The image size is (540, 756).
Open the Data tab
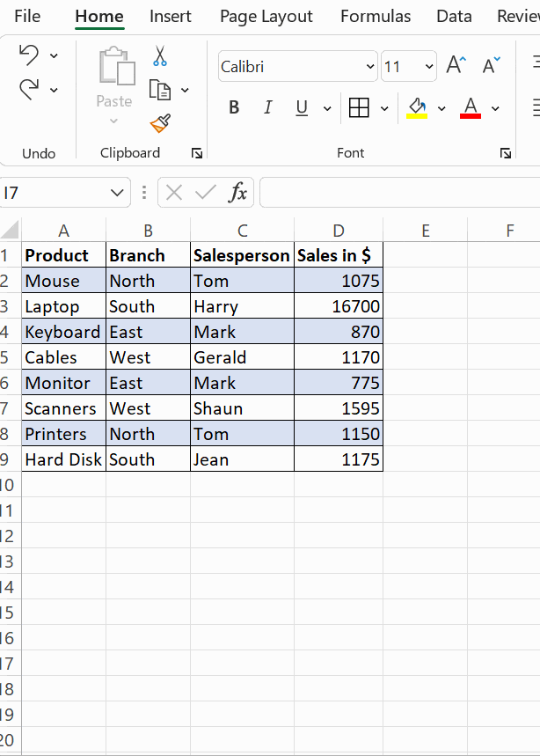[x=455, y=16]
